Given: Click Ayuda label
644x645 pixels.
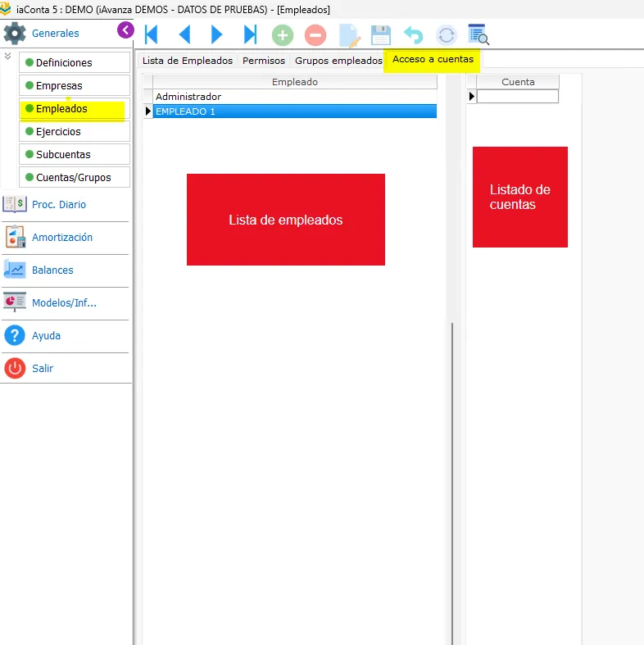Looking at the screenshot, I should click(x=46, y=336).
